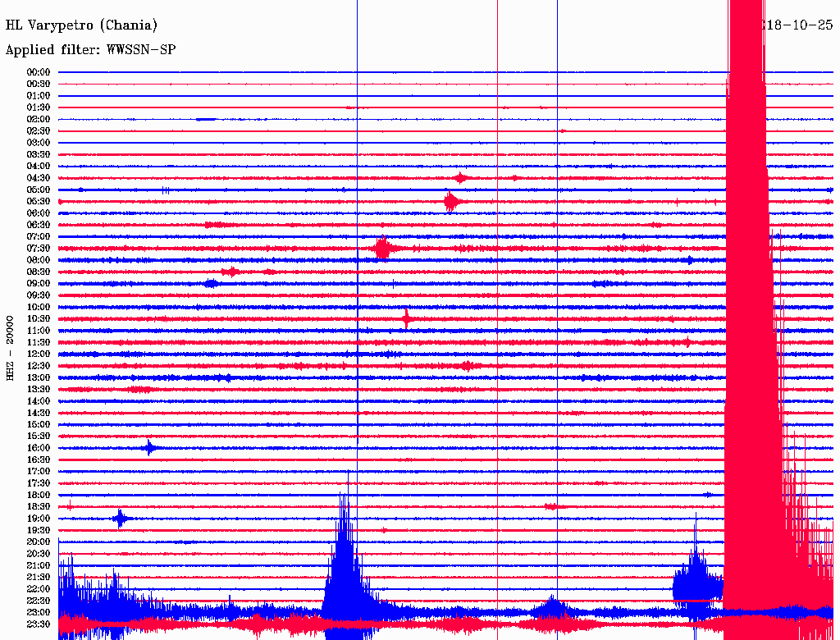Select the 00:00 time label
Screen dimensions: 840x640
pos(39,72)
